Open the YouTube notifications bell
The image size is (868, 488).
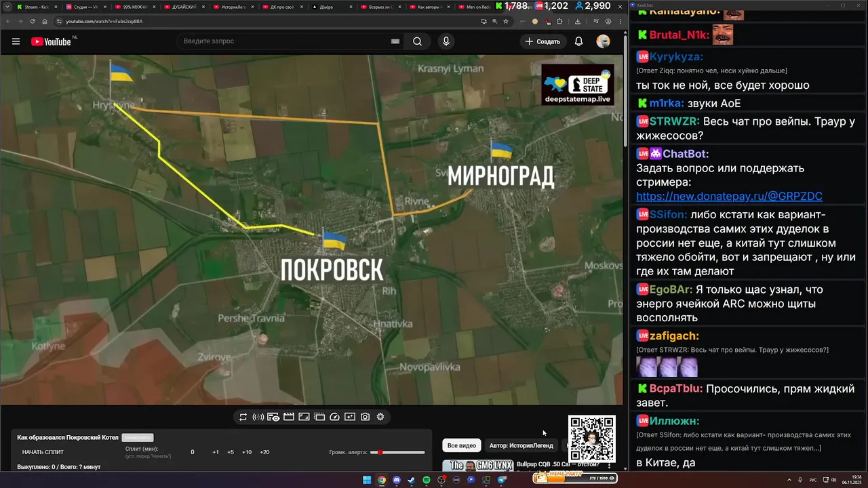(x=578, y=41)
